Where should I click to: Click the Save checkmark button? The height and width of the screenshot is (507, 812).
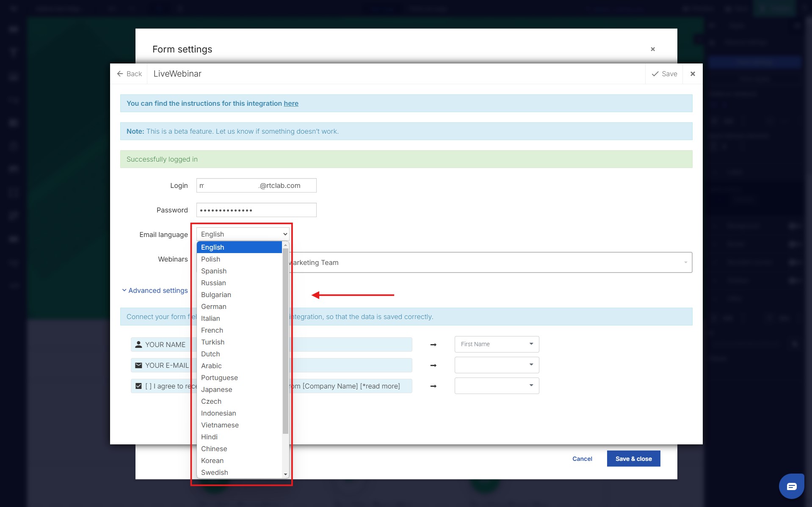coord(664,74)
